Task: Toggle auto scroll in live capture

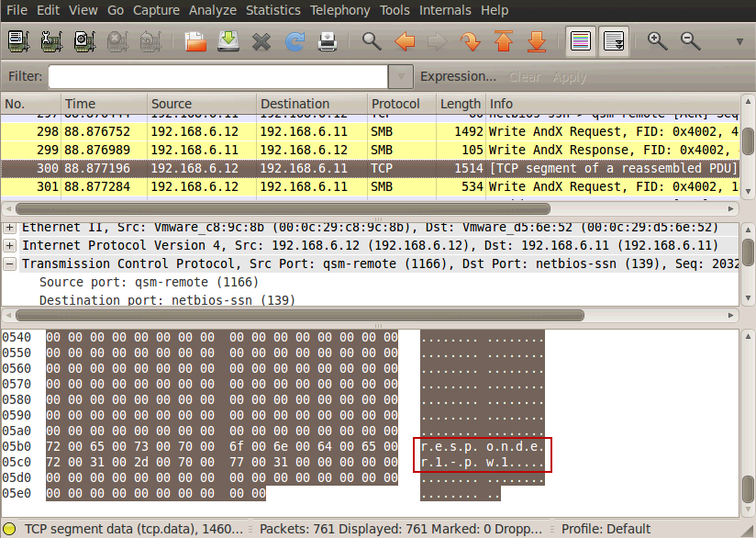Action: tap(614, 41)
